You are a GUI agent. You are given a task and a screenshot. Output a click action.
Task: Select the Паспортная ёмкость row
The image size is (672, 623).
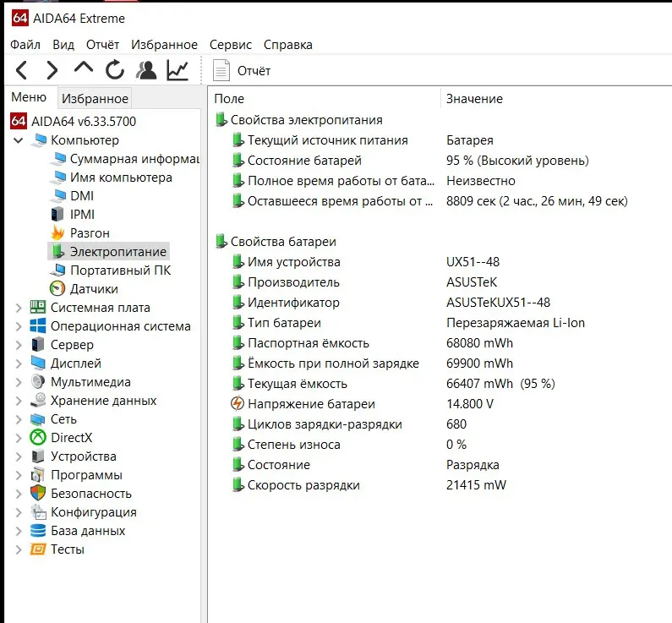click(372, 343)
